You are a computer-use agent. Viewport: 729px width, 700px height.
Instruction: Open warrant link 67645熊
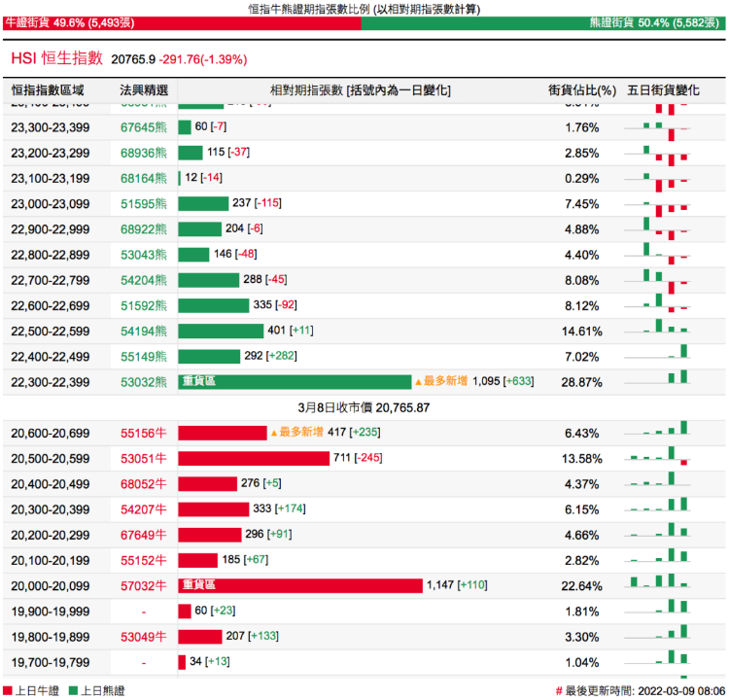[143, 127]
